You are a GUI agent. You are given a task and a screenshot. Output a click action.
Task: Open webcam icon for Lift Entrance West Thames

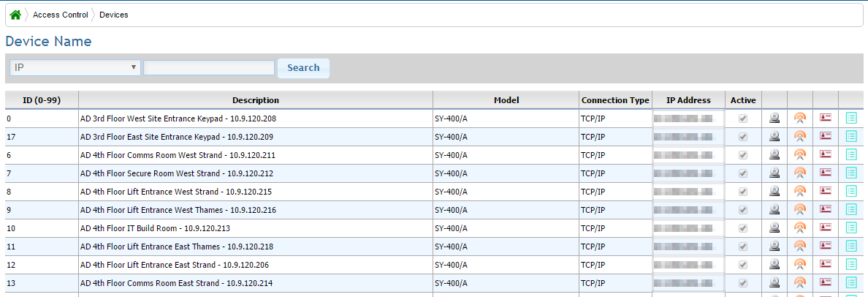pos(774,209)
